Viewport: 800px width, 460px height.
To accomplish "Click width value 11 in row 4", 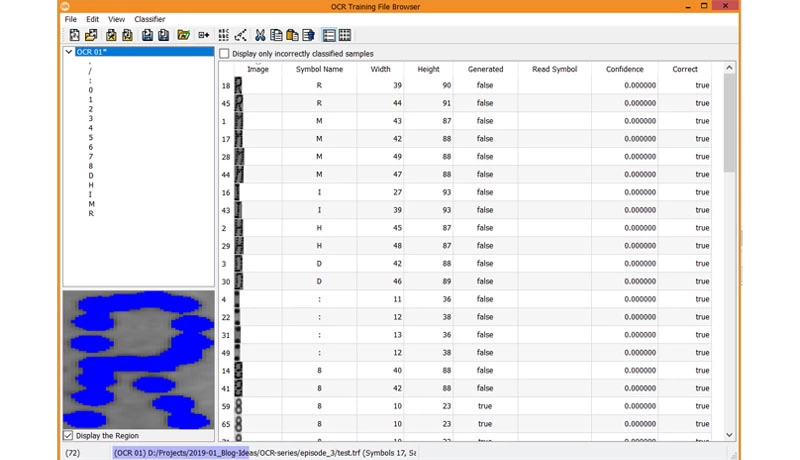I will 397,299.
